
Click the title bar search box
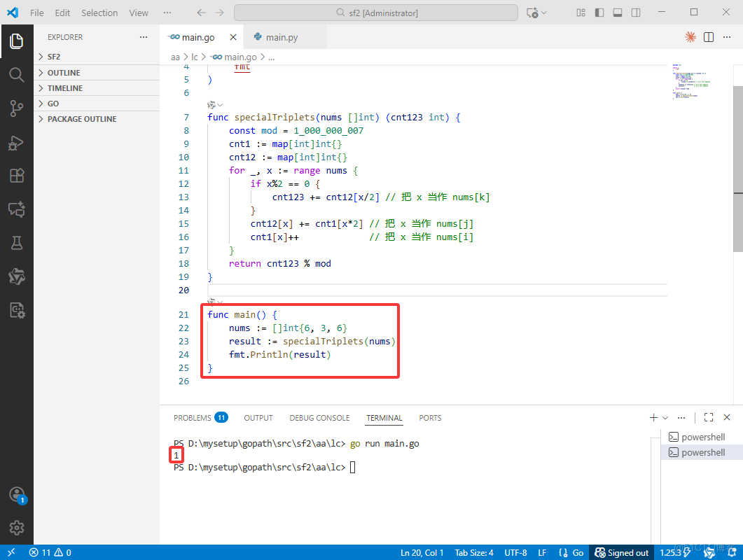(376, 13)
